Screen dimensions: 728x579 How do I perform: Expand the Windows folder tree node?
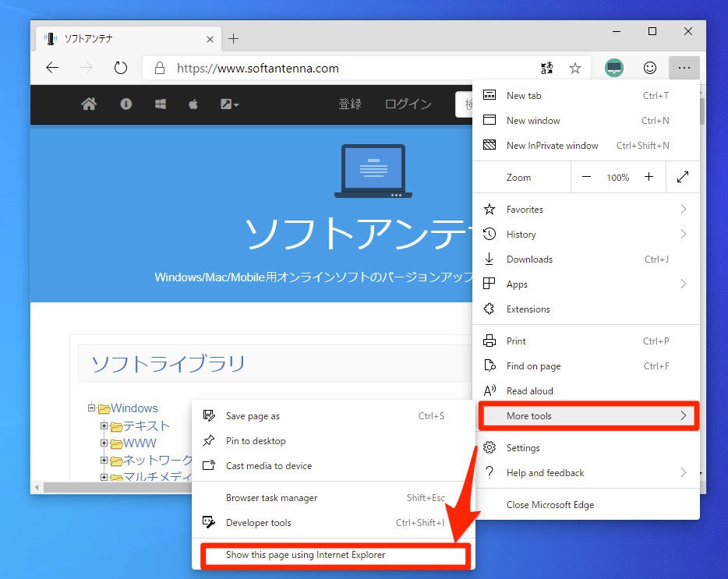pyautogui.click(x=91, y=408)
